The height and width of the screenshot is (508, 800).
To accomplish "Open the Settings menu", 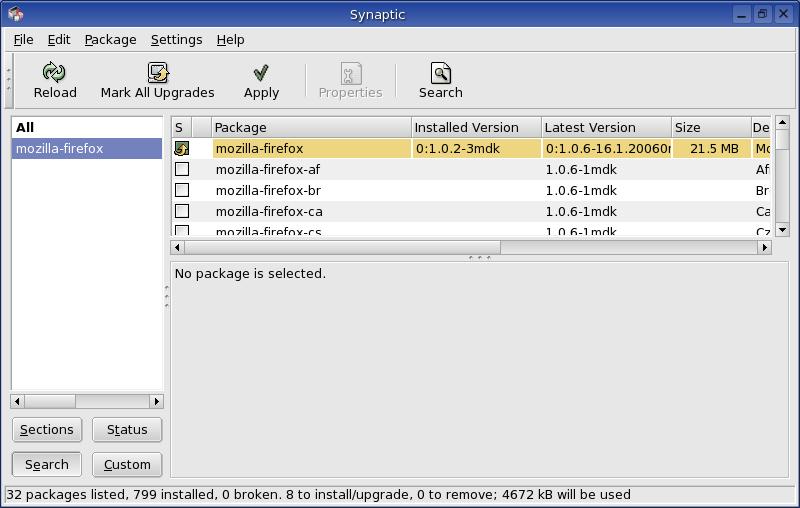I will coord(177,40).
